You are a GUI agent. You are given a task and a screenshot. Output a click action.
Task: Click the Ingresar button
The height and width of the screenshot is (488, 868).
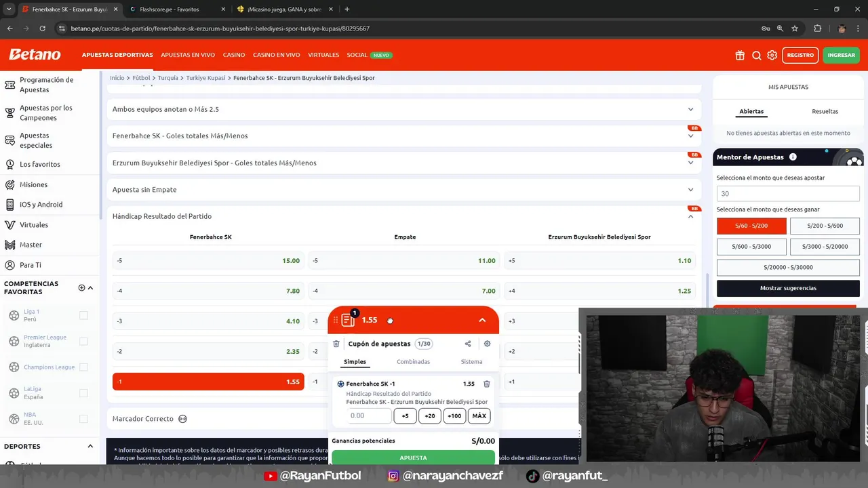click(842, 55)
